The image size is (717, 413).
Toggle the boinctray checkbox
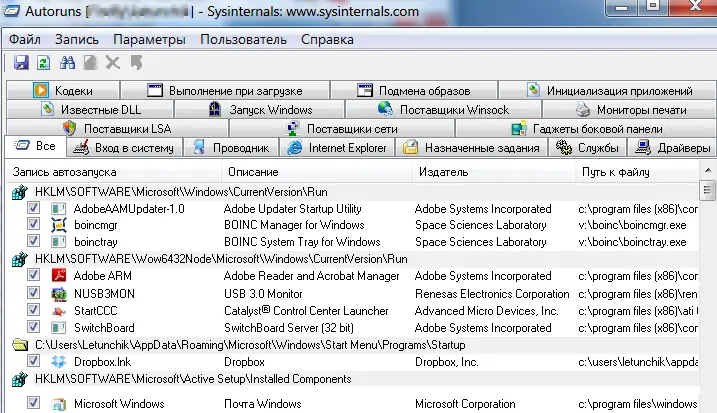tap(33, 241)
